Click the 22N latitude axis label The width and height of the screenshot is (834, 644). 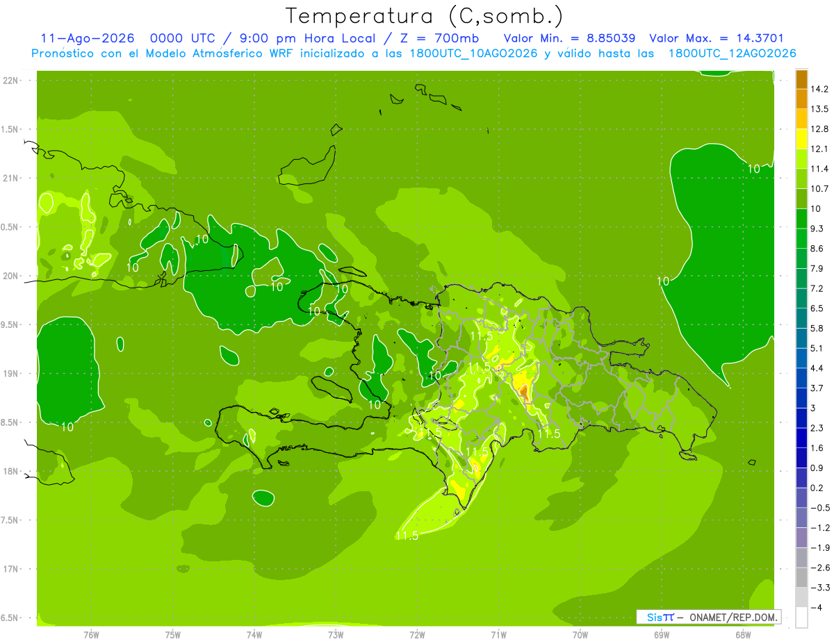(x=11, y=81)
